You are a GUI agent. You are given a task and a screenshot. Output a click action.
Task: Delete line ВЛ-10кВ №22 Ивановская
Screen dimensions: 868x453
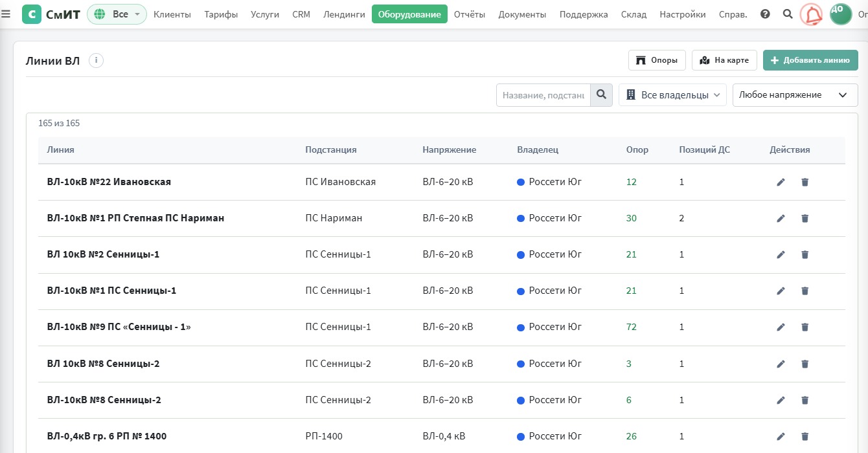pos(805,182)
